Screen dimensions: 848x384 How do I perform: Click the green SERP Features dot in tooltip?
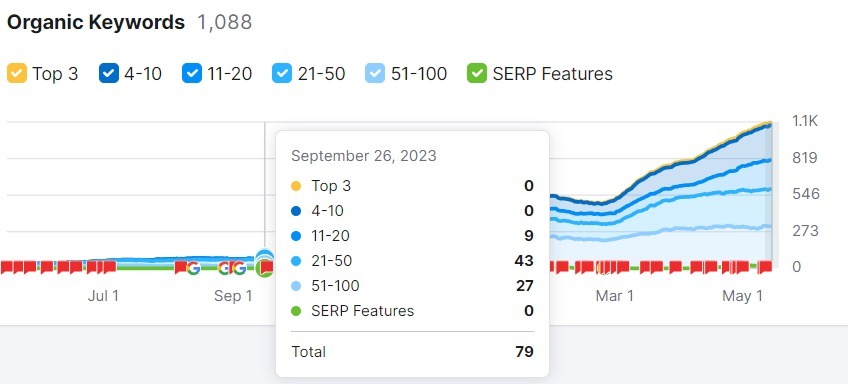click(x=296, y=311)
